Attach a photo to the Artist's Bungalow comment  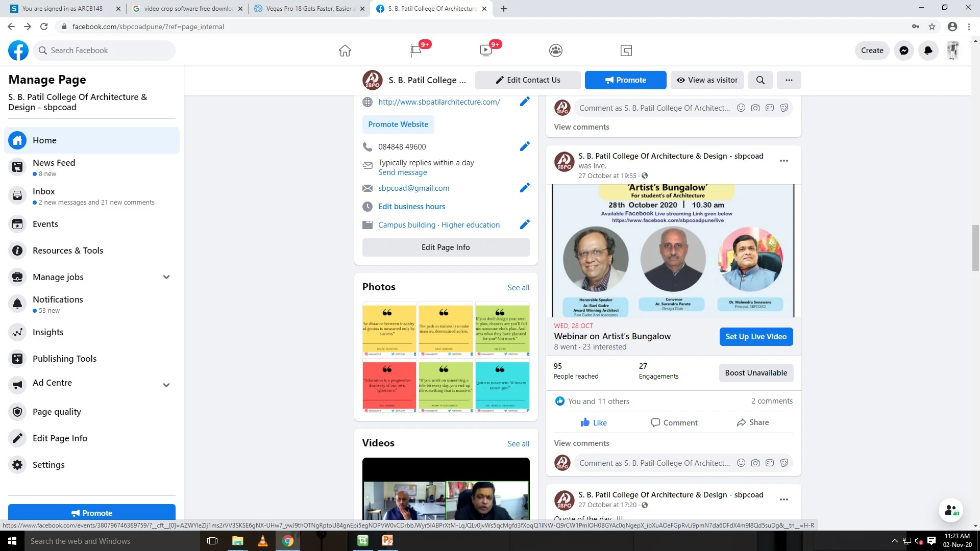tap(755, 463)
